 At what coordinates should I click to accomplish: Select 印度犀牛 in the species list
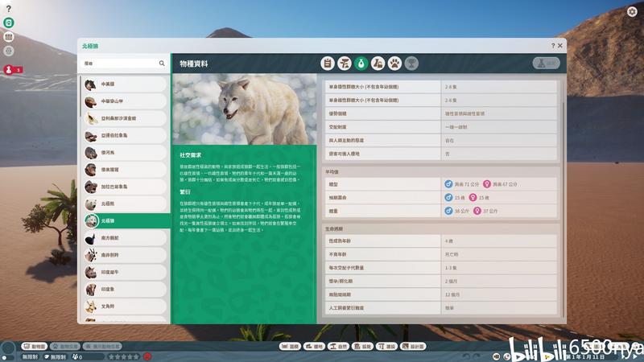click(125, 272)
